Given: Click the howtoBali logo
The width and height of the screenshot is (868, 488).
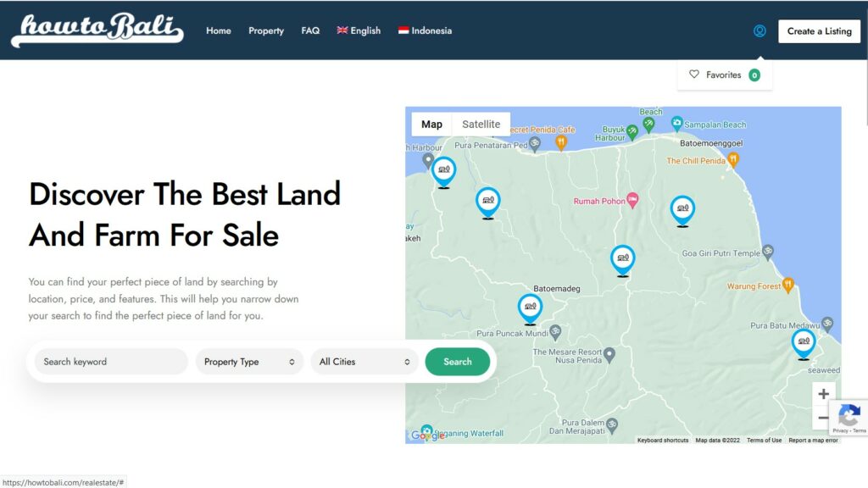Looking at the screenshot, I should coord(97,30).
